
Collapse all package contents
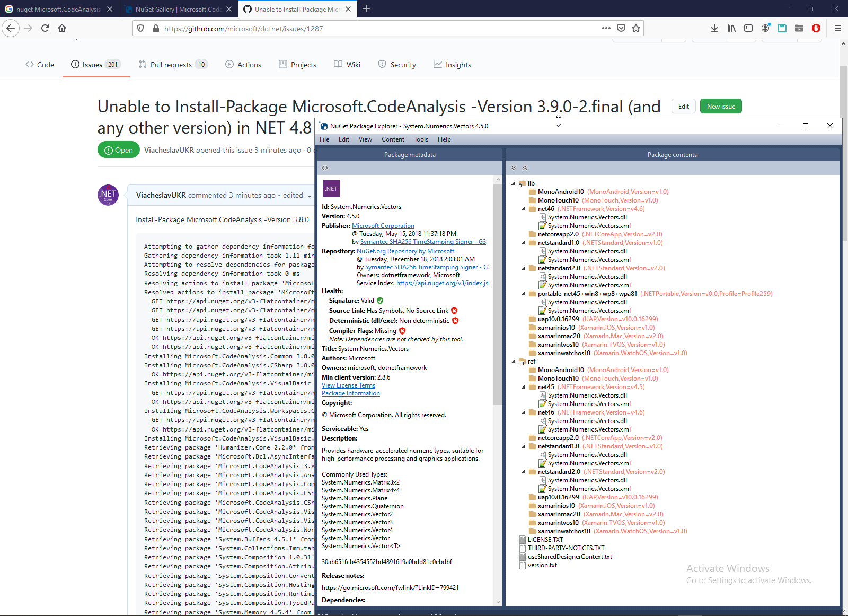[525, 168]
